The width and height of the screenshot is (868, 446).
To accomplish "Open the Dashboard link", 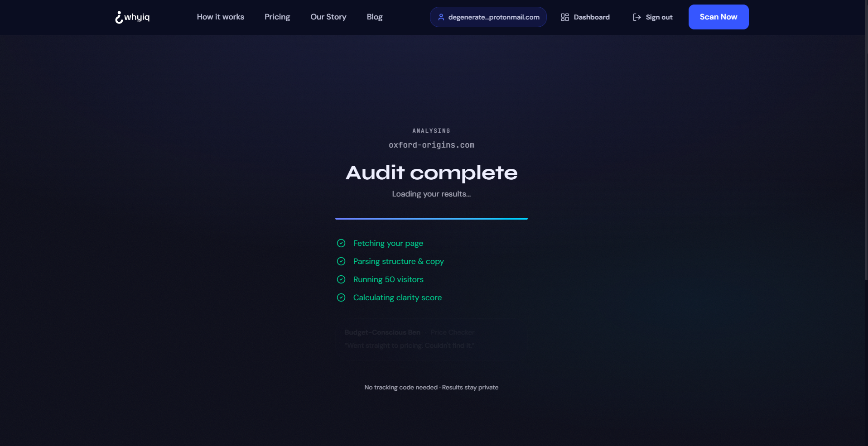I will [585, 17].
